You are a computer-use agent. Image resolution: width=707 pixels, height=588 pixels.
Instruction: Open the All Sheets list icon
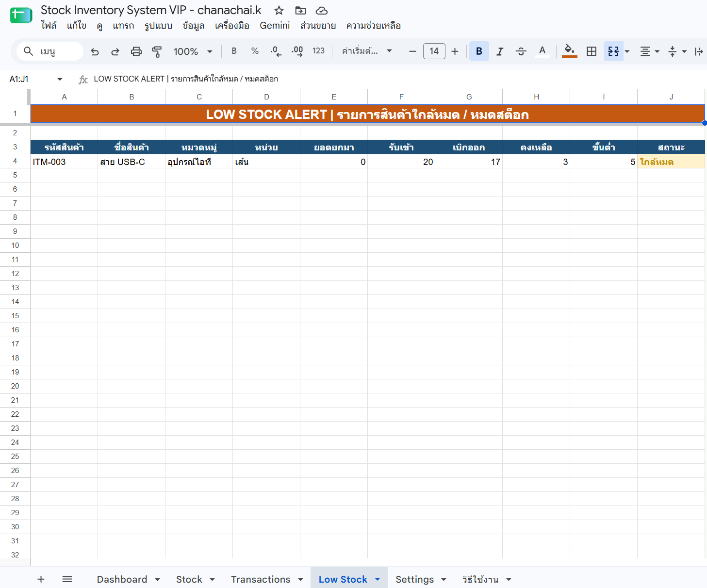click(x=67, y=579)
